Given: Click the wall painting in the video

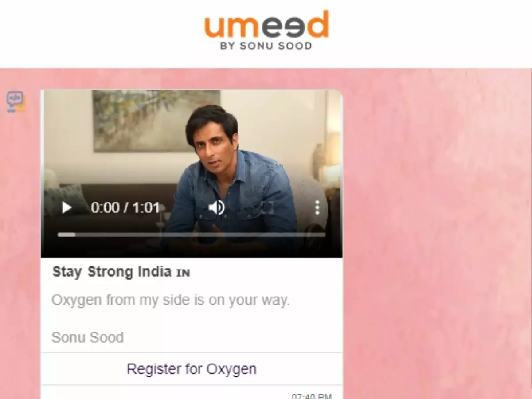Looking at the screenshot, I should pyautogui.click(x=156, y=121).
